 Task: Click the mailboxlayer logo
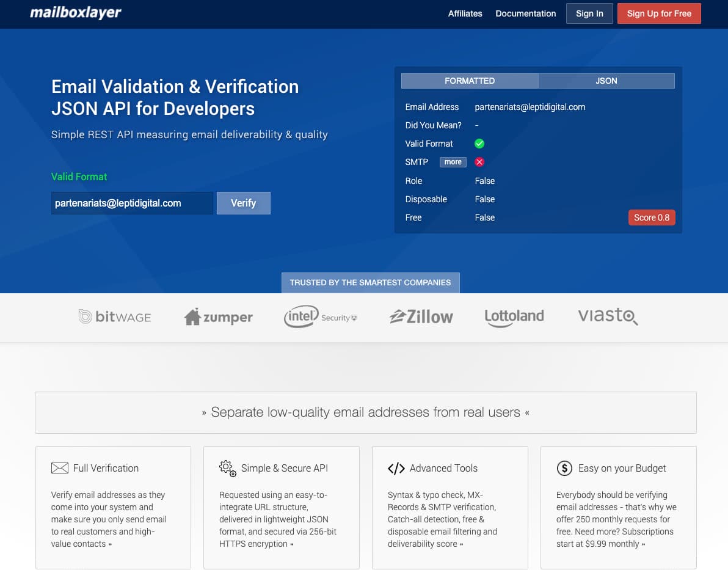pos(75,12)
